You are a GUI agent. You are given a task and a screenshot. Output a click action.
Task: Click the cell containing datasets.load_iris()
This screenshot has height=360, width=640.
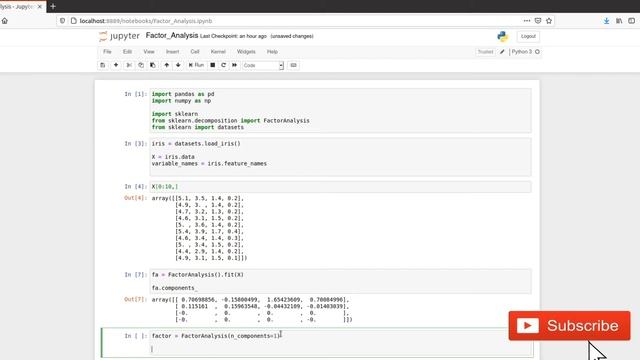(340, 157)
